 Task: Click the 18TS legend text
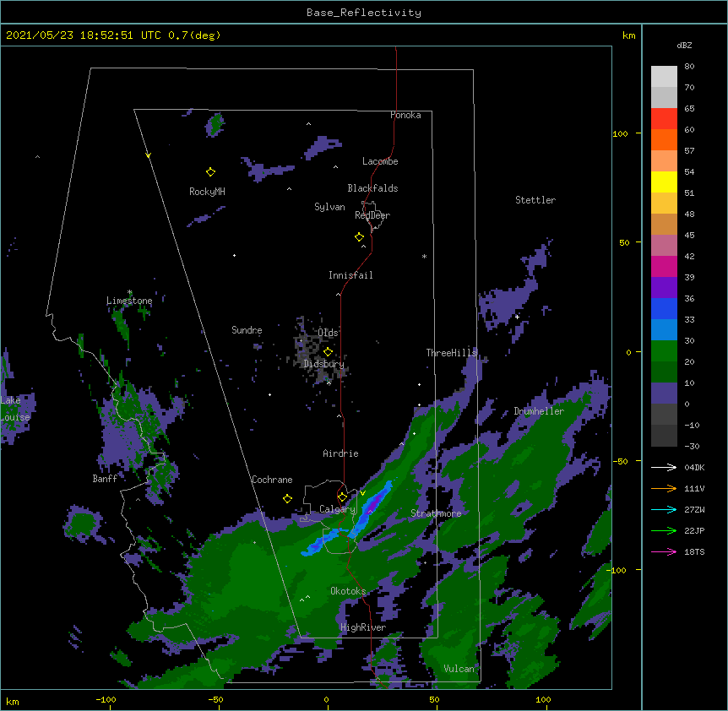(x=694, y=551)
